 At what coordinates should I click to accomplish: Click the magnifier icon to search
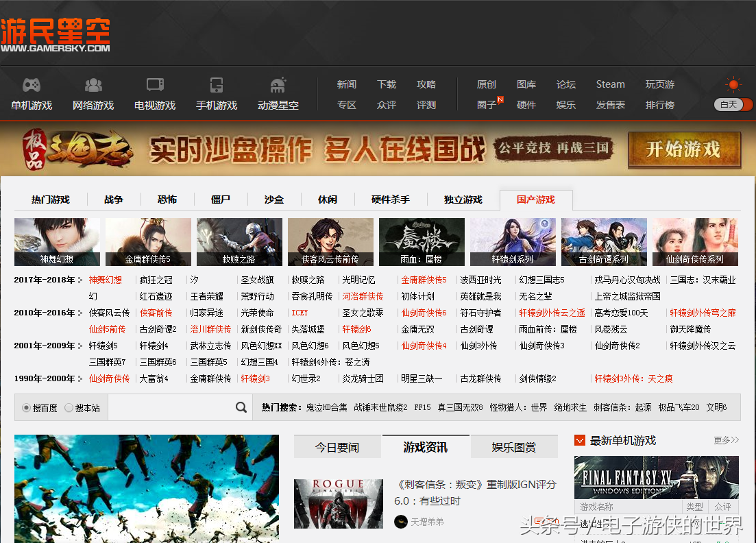coord(241,407)
